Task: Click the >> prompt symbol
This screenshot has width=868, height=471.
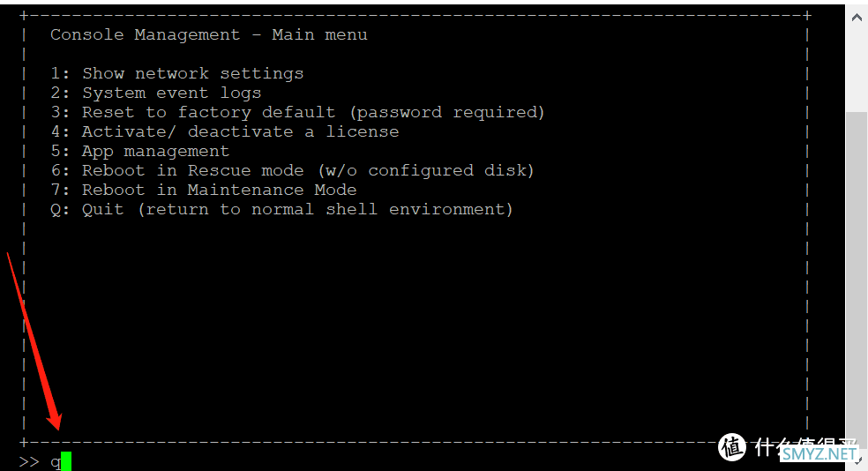Action: [29, 461]
